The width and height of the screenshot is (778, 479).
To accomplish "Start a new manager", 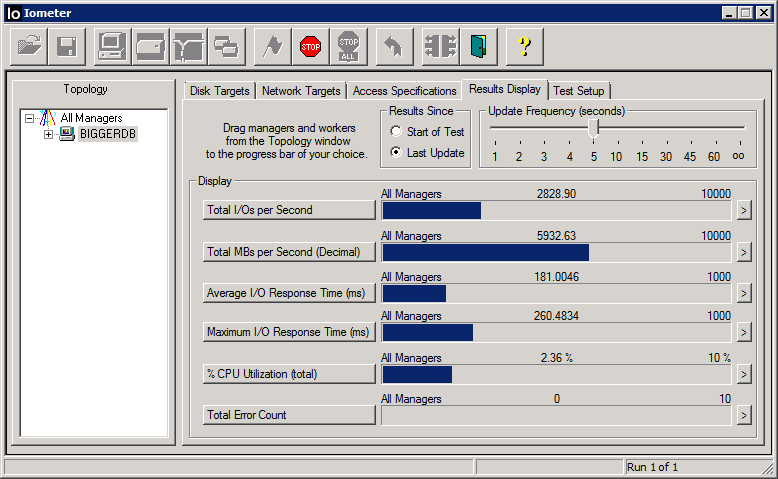I will [x=112, y=47].
